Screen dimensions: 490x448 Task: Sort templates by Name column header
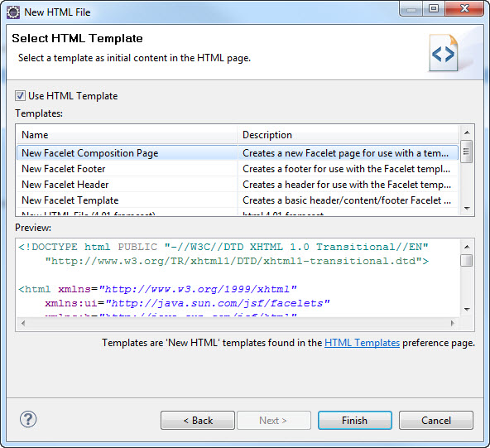[x=127, y=135]
